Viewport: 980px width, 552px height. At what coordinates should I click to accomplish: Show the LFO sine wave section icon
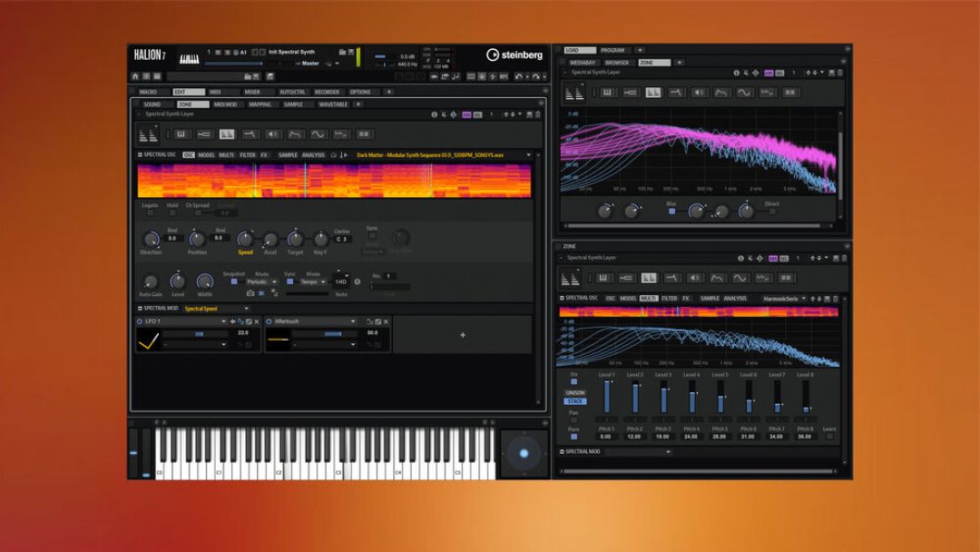click(x=318, y=134)
